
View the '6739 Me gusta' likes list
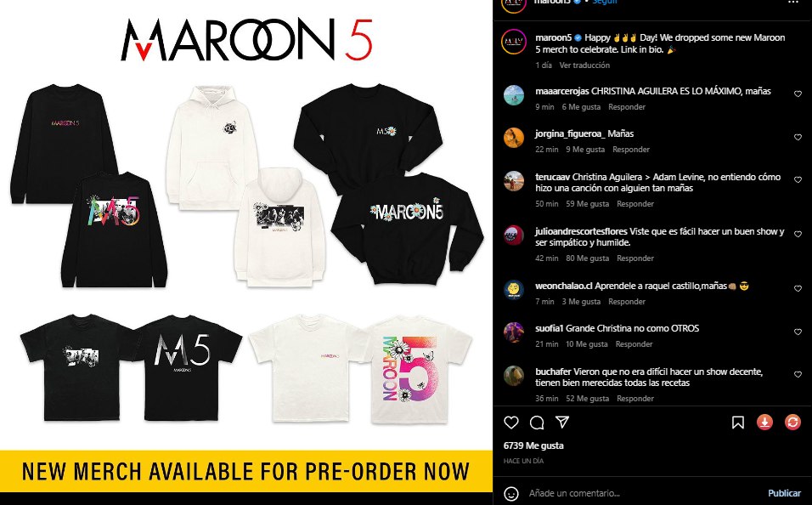[x=533, y=445]
